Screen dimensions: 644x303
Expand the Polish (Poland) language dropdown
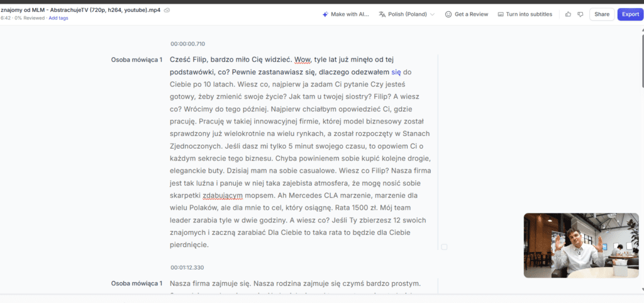[x=432, y=14]
